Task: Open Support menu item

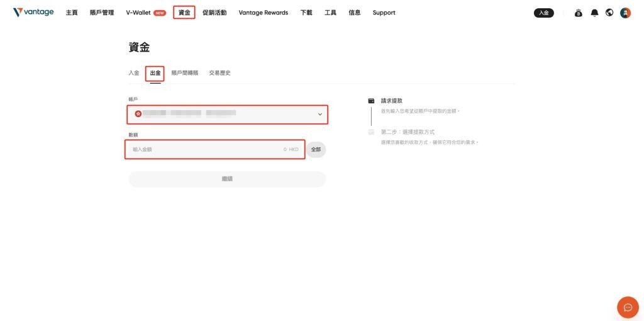Action: tap(384, 13)
